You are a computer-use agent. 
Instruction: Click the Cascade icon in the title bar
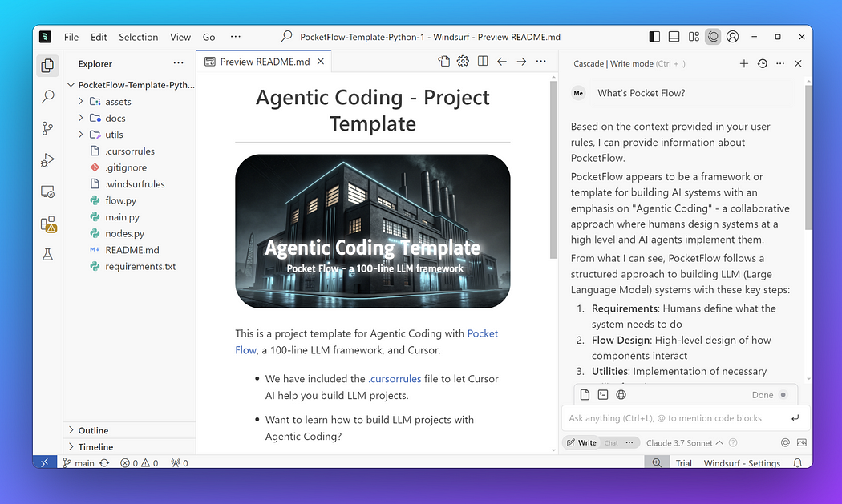713,36
